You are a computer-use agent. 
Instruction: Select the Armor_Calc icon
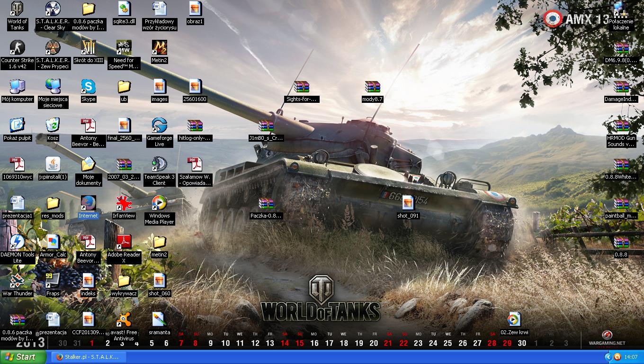[53, 242]
